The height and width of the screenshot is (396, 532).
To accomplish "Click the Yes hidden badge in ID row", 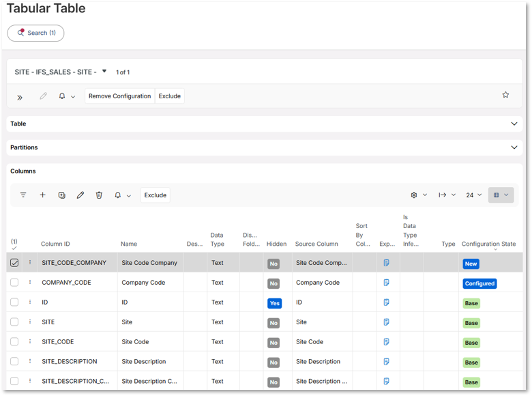I will (x=274, y=303).
